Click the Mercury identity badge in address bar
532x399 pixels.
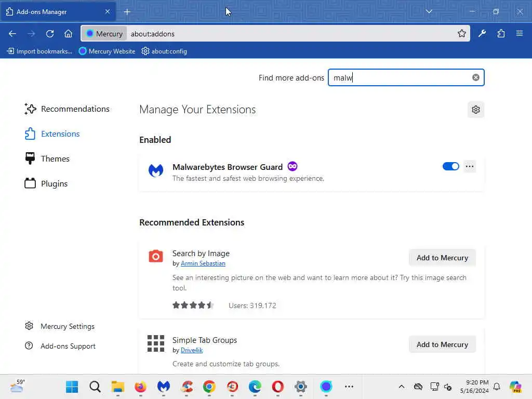104,34
